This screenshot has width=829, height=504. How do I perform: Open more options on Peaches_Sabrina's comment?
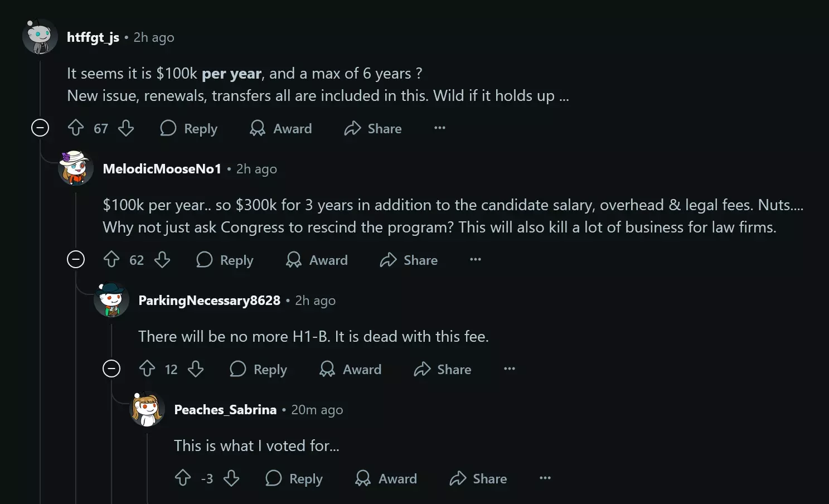pos(545,478)
